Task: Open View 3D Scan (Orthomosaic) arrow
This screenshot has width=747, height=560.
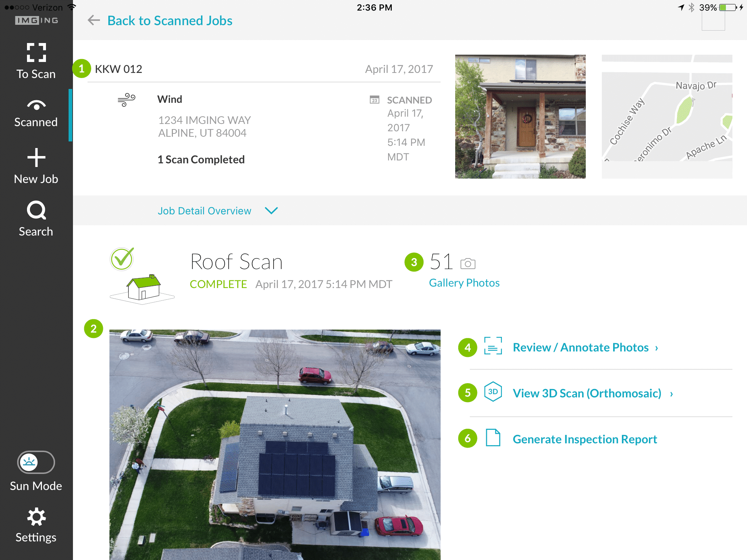Action: tap(671, 394)
